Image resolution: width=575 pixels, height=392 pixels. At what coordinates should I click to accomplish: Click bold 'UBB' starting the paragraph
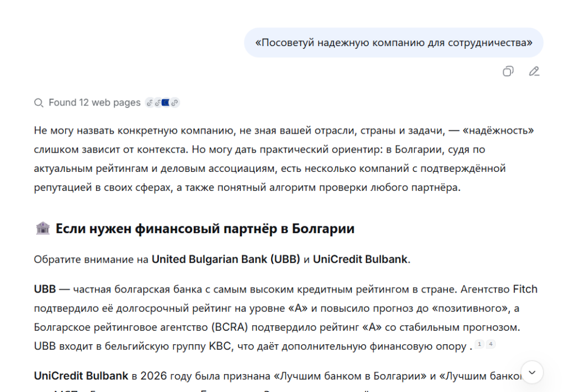(x=45, y=289)
